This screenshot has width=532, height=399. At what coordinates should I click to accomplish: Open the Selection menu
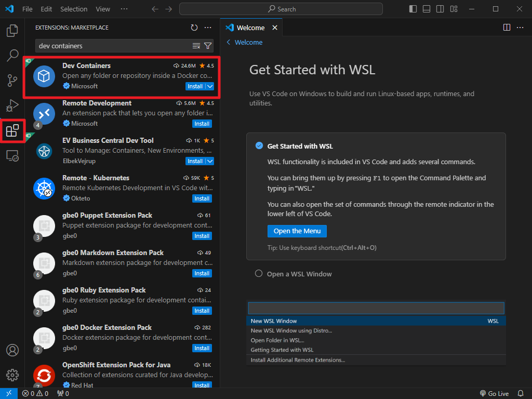tap(74, 9)
